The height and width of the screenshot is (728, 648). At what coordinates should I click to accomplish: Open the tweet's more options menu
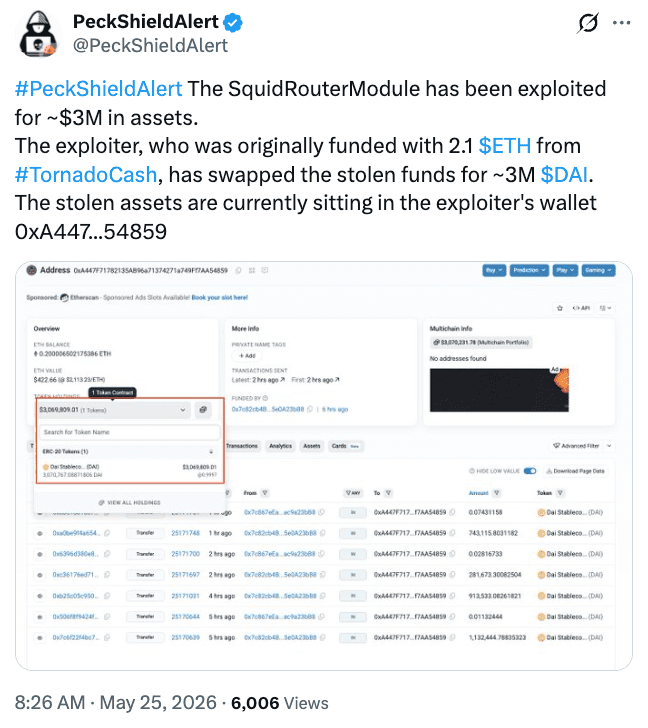pyautogui.click(x=621, y=22)
